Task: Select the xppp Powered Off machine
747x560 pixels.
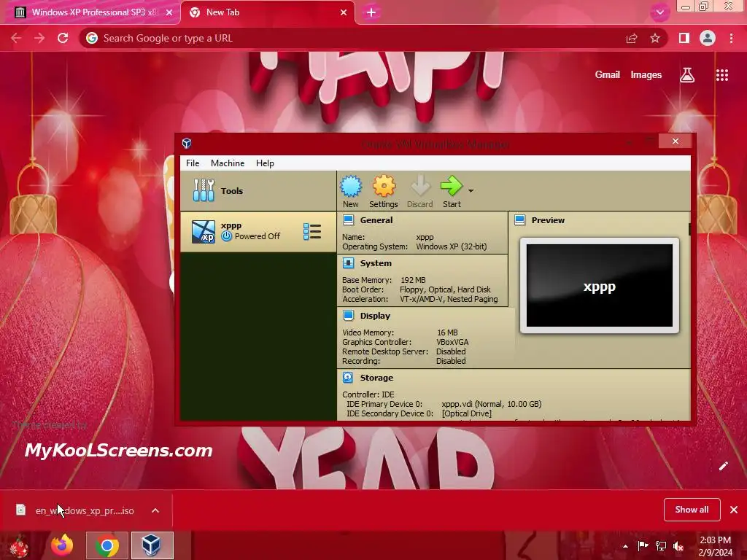Action: [x=258, y=232]
